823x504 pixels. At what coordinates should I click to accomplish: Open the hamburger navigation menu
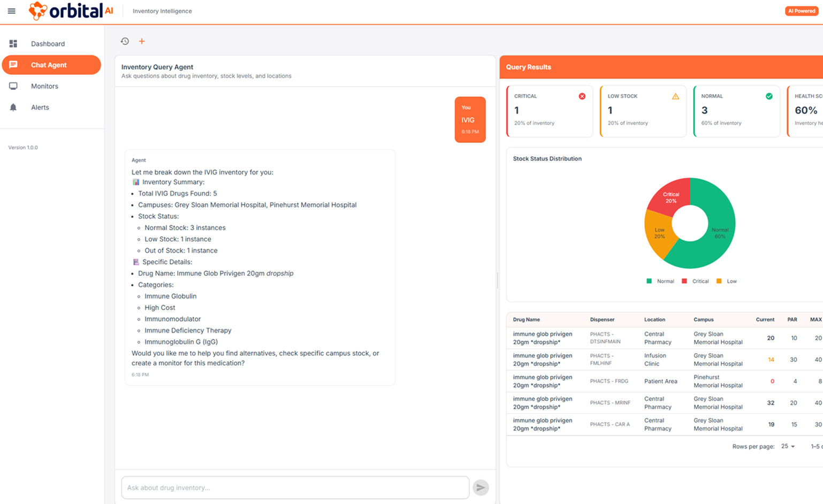coord(11,11)
